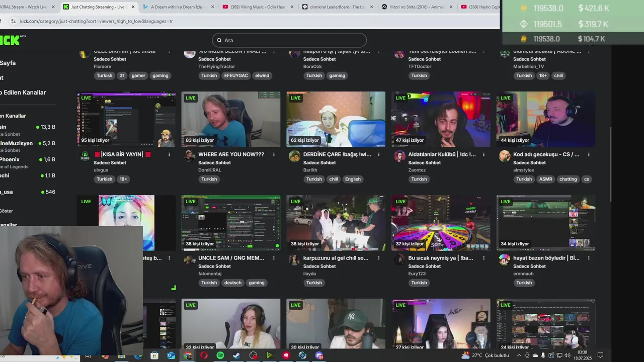Open Microsoft Store from the taskbar
This screenshot has height=362, width=644.
coord(154,355)
